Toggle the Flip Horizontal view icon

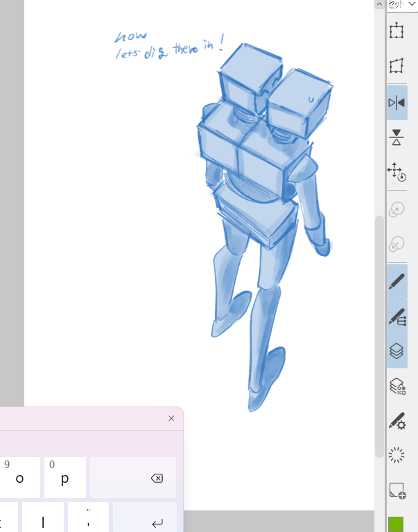397,103
